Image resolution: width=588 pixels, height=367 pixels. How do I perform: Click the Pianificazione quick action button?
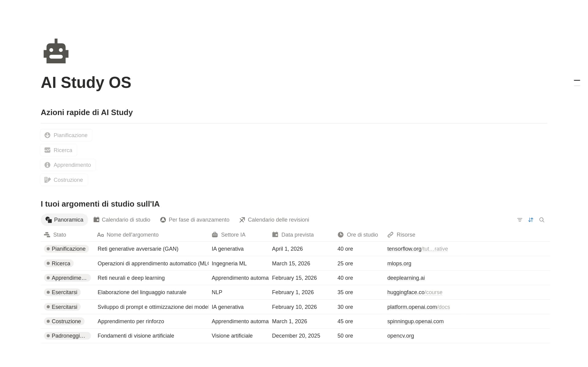pyautogui.click(x=66, y=135)
